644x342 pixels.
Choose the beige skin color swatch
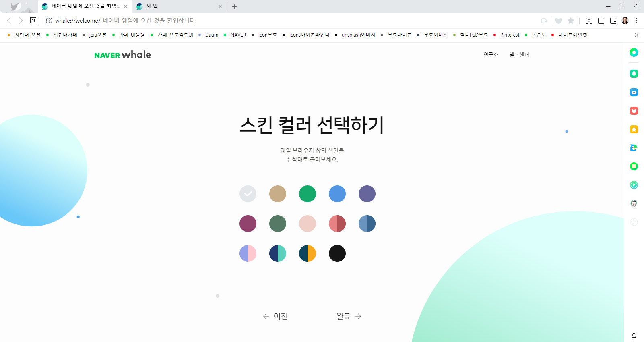coord(278,194)
